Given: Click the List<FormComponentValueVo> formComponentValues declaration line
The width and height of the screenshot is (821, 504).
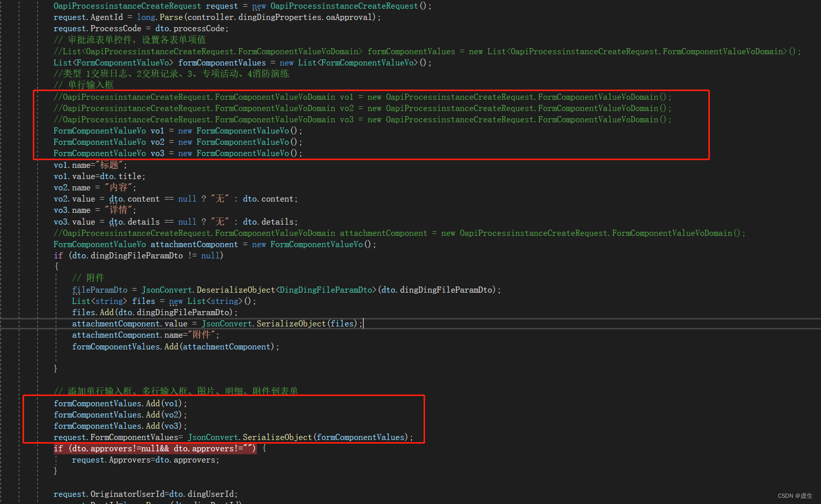Looking at the screenshot, I should [242, 62].
